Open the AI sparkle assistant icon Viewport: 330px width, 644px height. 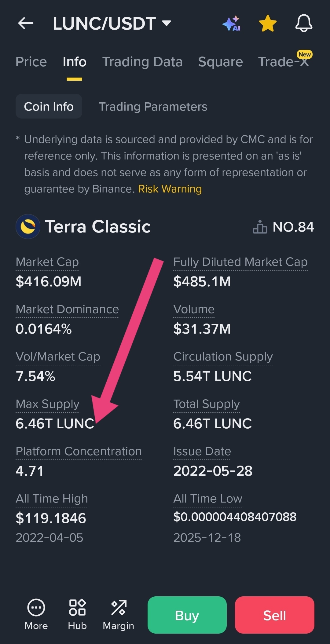231,23
